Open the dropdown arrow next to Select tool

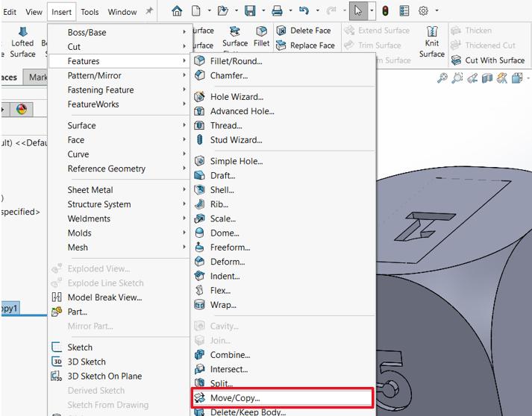[x=372, y=11]
